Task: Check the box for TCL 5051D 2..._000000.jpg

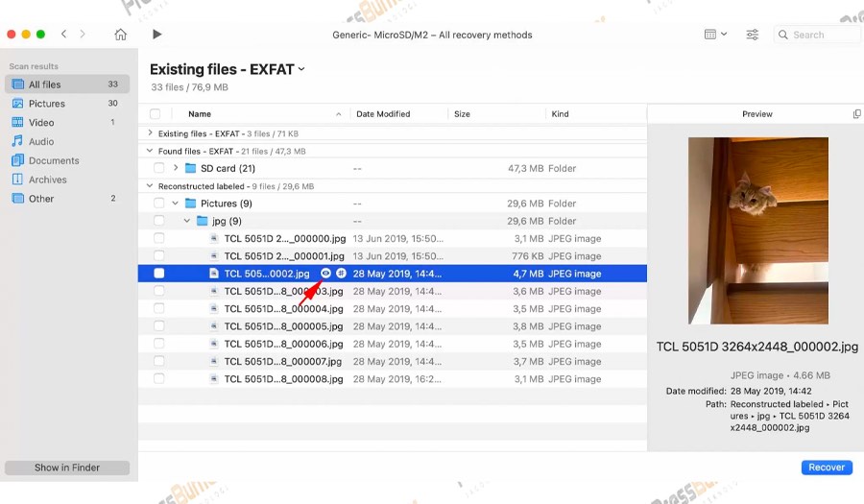Action: pyautogui.click(x=159, y=238)
